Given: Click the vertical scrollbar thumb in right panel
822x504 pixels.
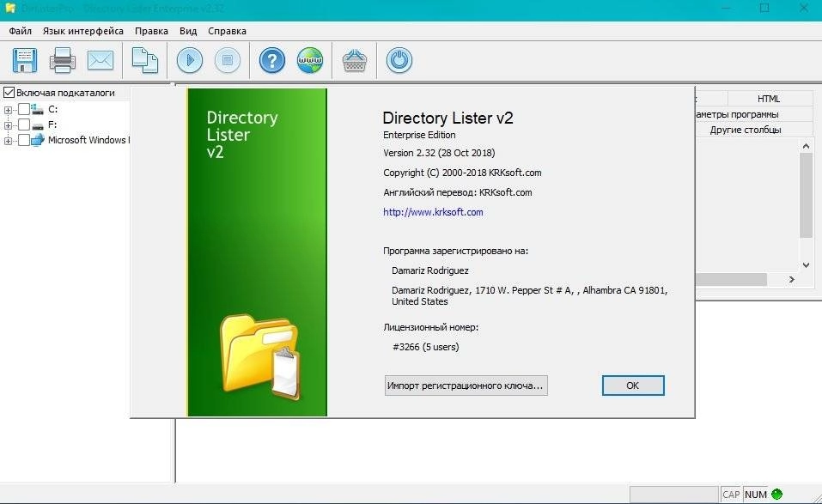Looking at the screenshot, I should point(807,195).
